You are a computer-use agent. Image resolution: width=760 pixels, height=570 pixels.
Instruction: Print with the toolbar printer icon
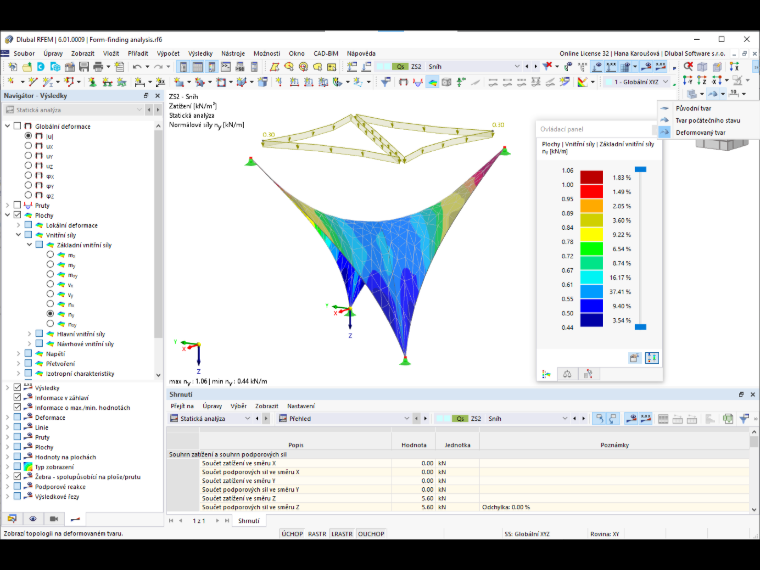pyautogui.click(x=98, y=67)
